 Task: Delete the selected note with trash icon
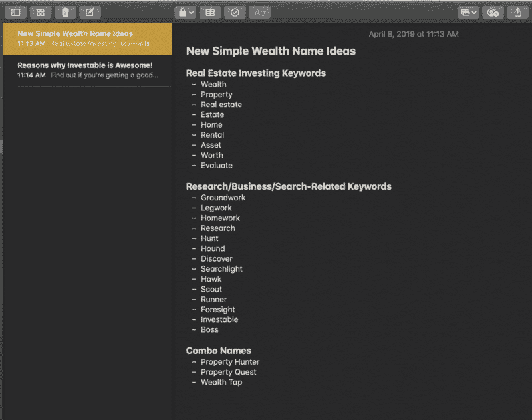(x=65, y=13)
